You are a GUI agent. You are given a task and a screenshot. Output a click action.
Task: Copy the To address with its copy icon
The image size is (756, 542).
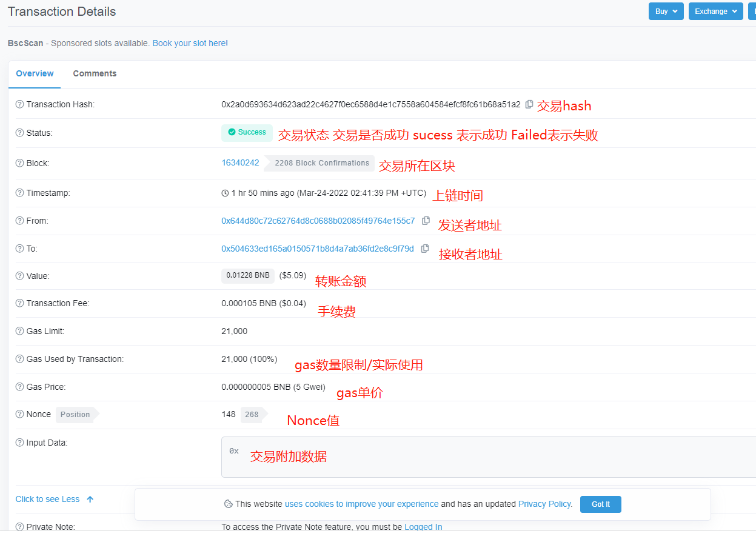pyautogui.click(x=424, y=249)
